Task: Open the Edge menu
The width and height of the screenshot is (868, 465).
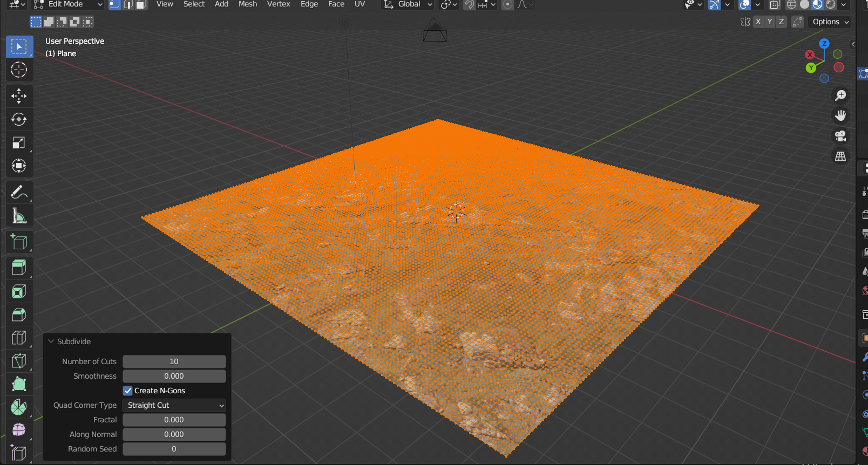Action: tap(309, 4)
